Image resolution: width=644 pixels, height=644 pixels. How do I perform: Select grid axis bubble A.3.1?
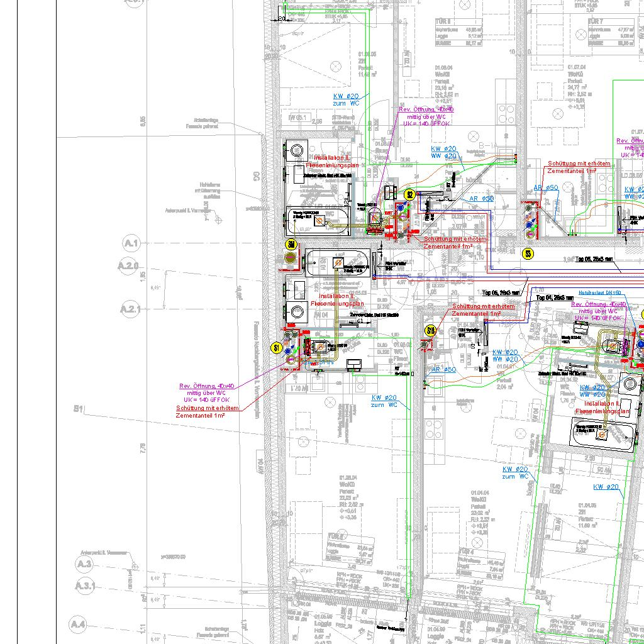click(x=85, y=587)
